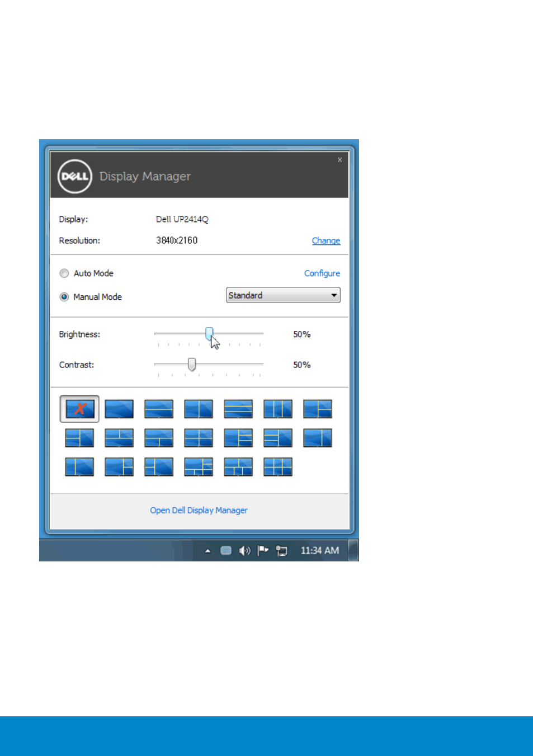Select the two equal vertical columns layout
Image resolution: width=533 pixels, height=756 pixels.
coord(199,409)
